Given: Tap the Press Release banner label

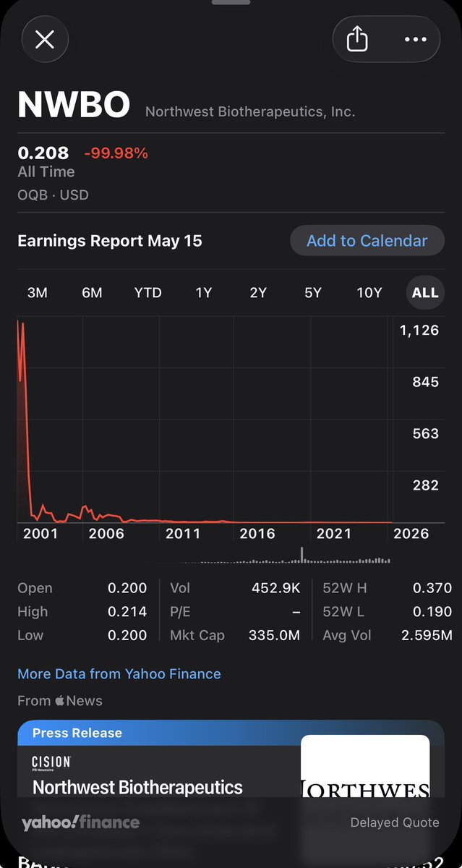Looking at the screenshot, I should pyautogui.click(x=77, y=733).
